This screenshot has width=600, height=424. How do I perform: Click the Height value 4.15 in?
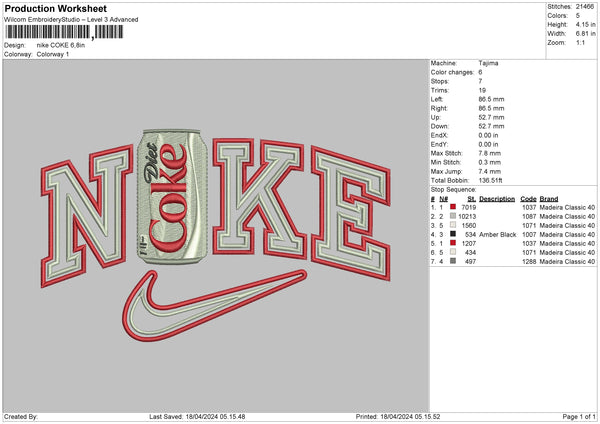point(585,24)
